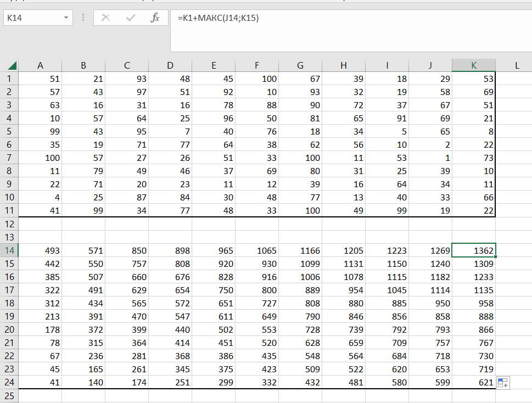Click cell K24 with value 621
This screenshot has width=532, height=403.
[474, 383]
